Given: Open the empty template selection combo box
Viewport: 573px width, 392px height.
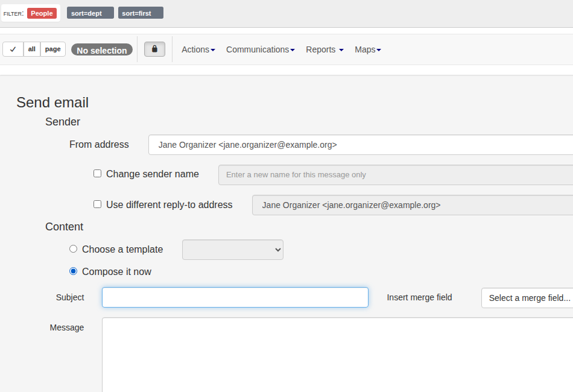Looking at the screenshot, I should 232,249.
